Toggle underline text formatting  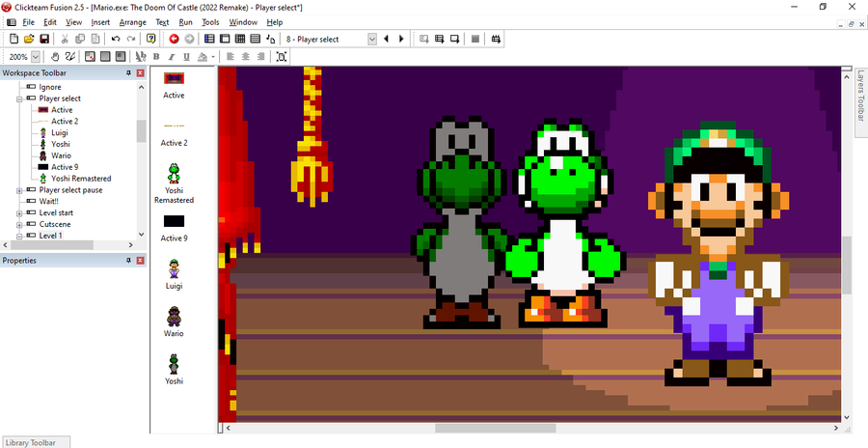click(x=186, y=57)
